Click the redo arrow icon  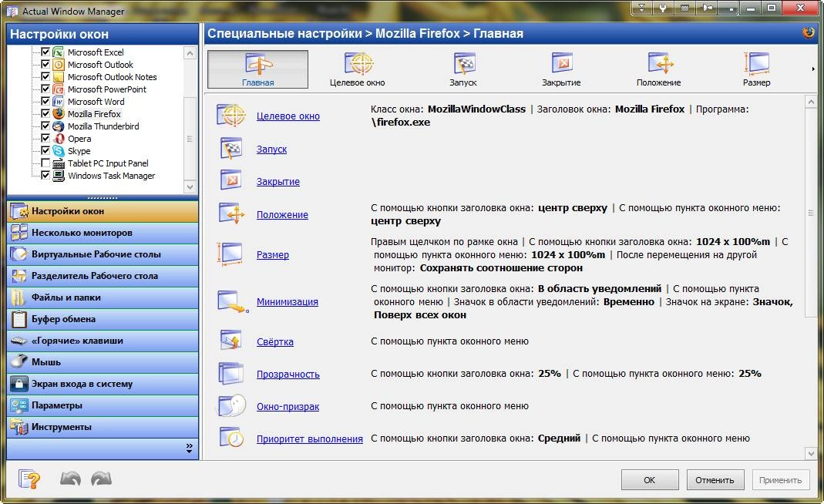(x=102, y=479)
